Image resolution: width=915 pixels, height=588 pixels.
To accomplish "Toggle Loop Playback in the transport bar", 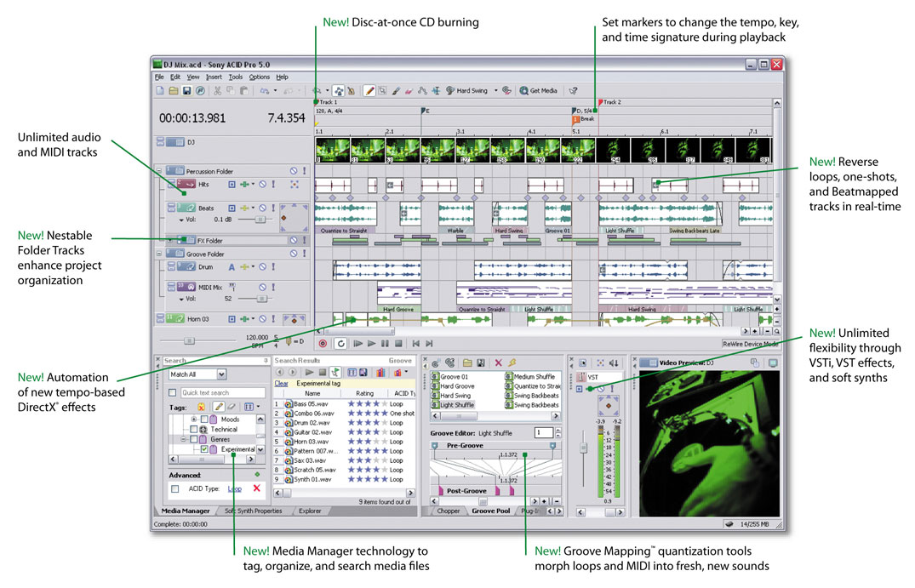I will point(340,344).
